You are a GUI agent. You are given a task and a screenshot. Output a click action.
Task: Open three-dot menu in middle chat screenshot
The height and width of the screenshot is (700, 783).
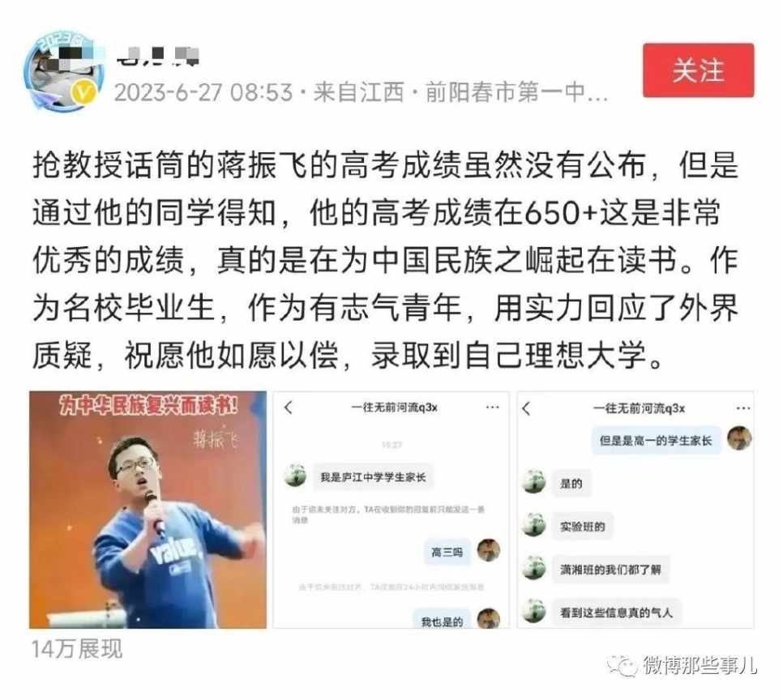pyautogui.click(x=492, y=408)
